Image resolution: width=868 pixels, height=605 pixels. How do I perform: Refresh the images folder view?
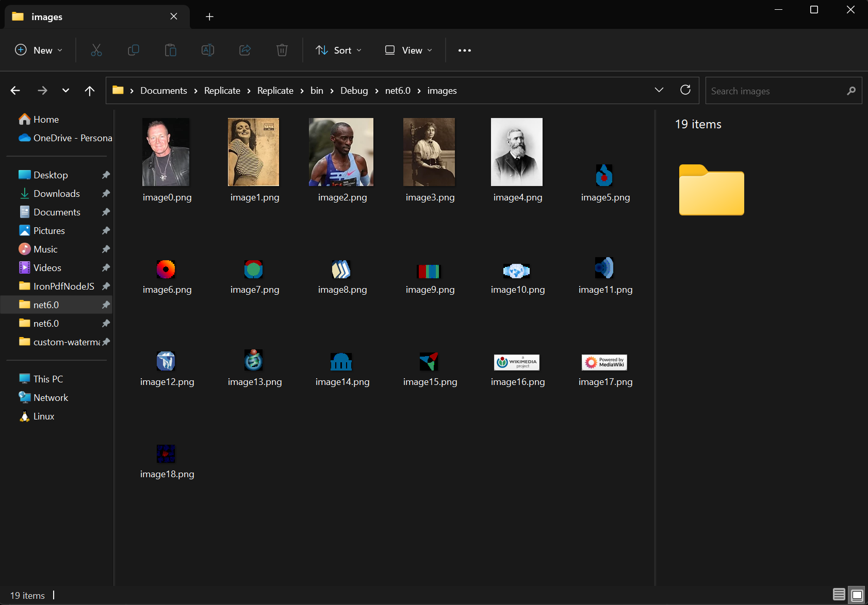pos(685,90)
